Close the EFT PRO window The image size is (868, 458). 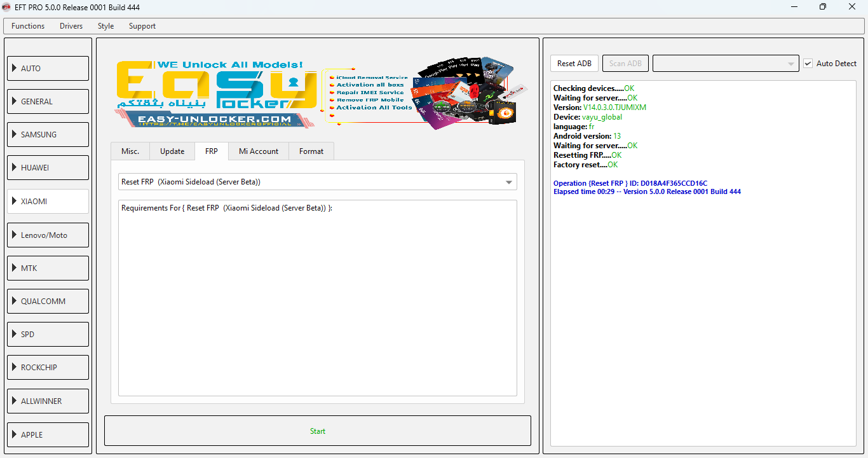pyautogui.click(x=852, y=7)
